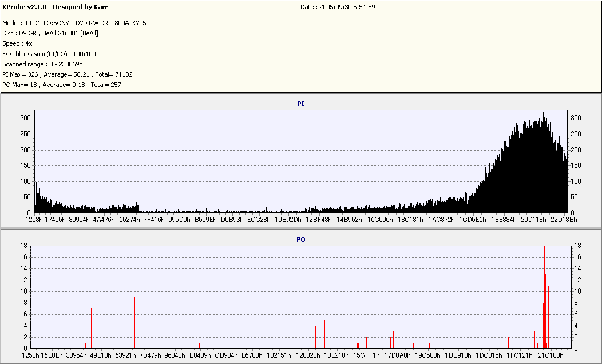Click the Disc line 'DVD-R, BeAll G16001'

(50, 33)
